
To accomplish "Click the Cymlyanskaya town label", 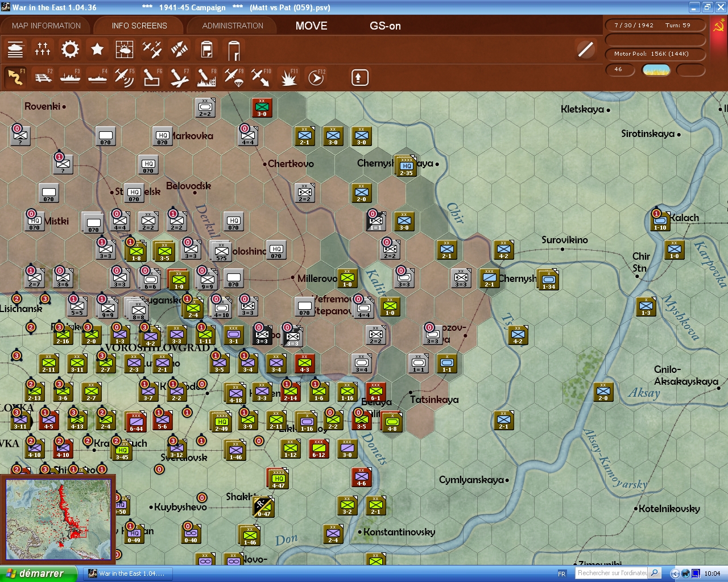I will click(471, 480).
